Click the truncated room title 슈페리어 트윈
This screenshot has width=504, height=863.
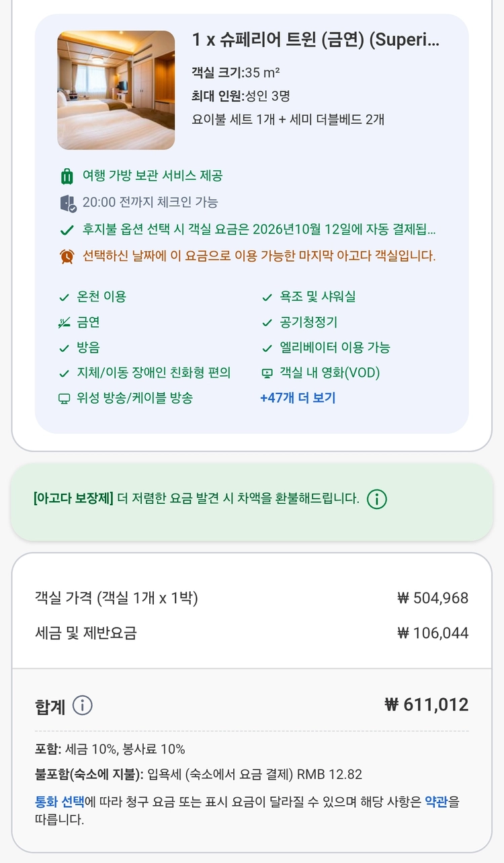(x=316, y=40)
